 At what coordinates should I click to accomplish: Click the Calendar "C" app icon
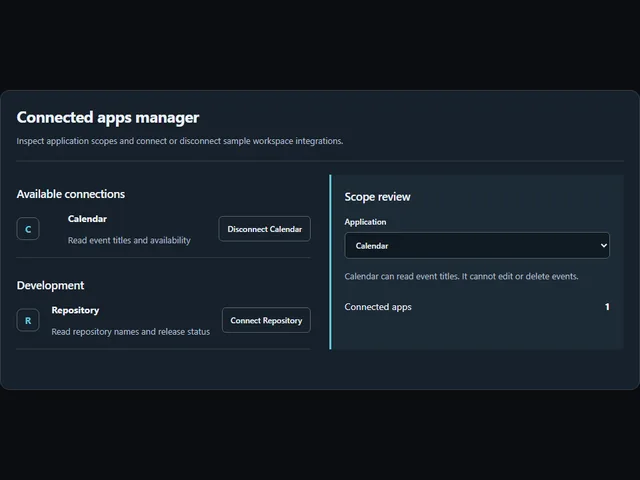[28, 229]
